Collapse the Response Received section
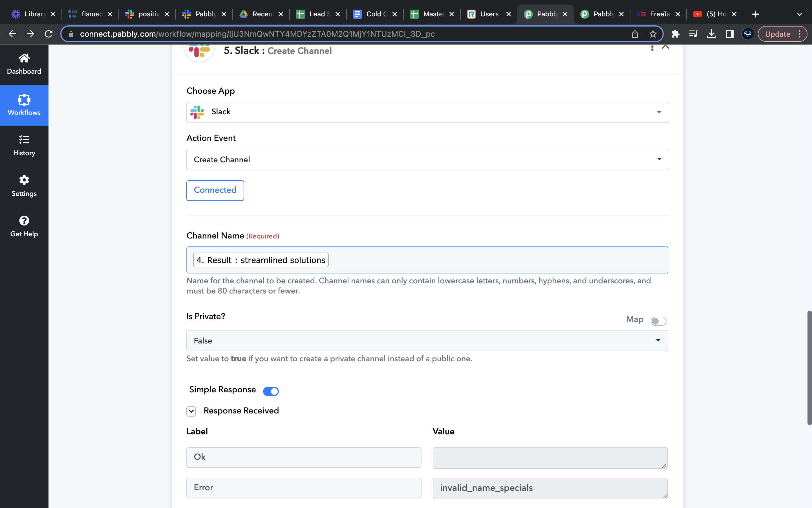Viewport: 812px width, 508px height. click(191, 411)
